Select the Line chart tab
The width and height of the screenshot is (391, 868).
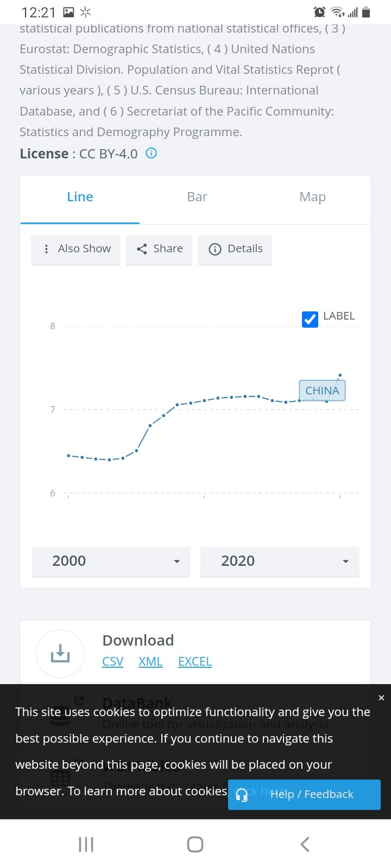click(x=80, y=197)
